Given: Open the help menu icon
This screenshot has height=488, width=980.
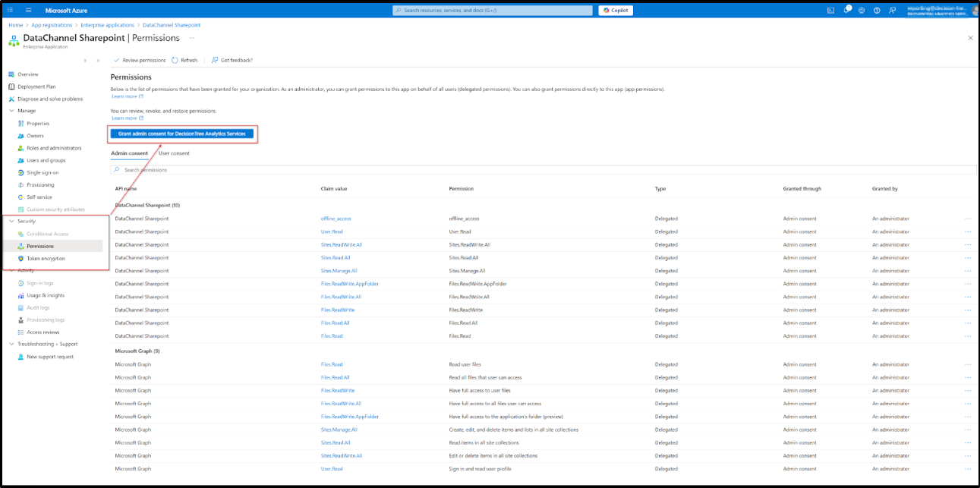Looking at the screenshot, I should click(877, 10).
